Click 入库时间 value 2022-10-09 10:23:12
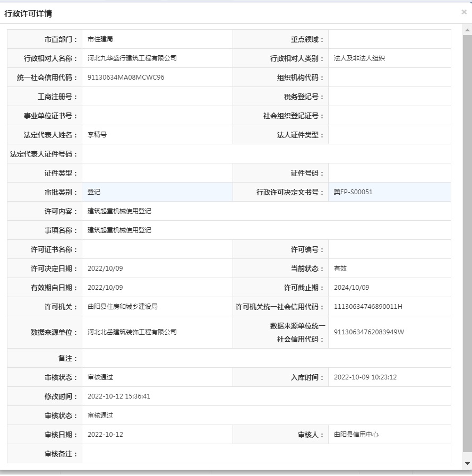472x476 pixels. (x=365, y=377)
